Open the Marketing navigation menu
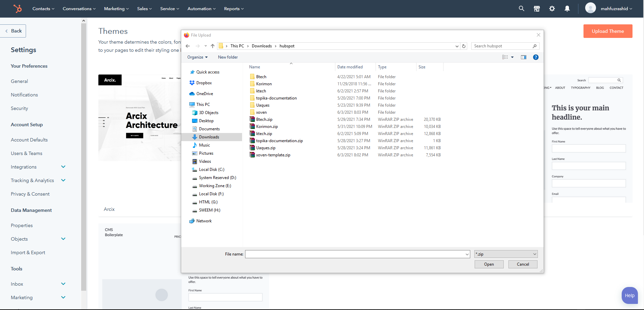 (x=116, y=9)
